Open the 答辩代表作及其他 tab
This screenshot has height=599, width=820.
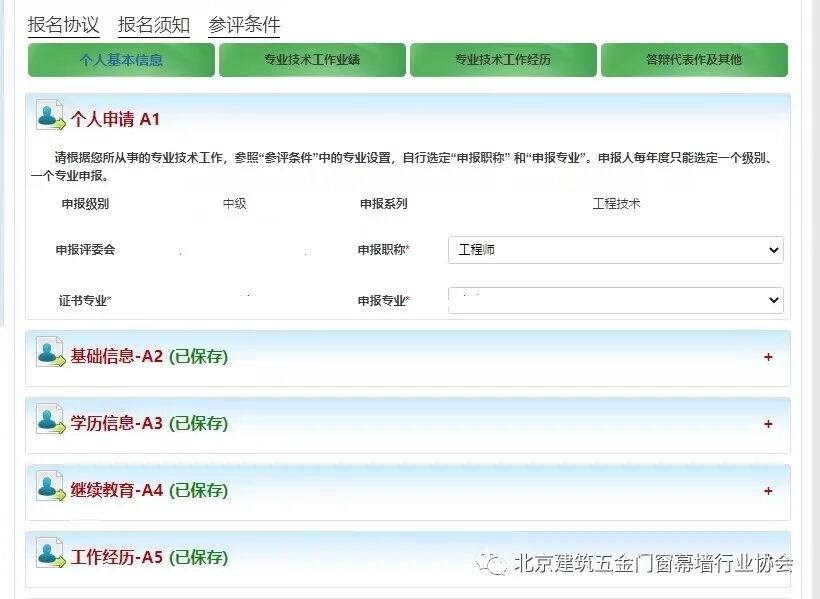(x=693, y=61)
